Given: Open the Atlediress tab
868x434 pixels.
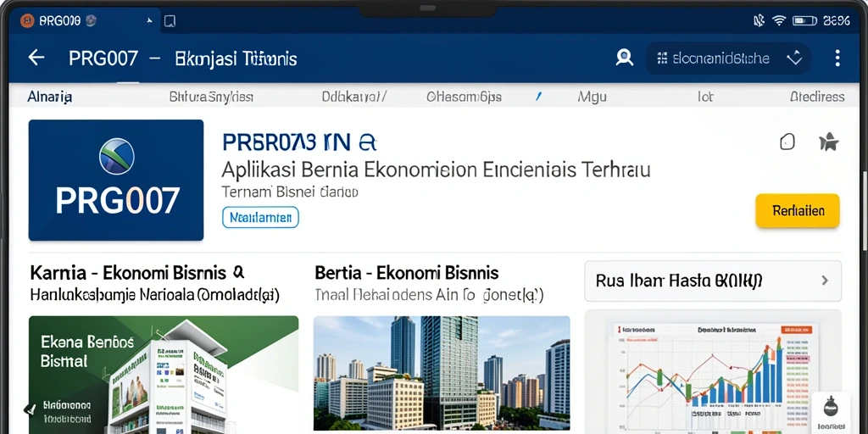Looking at the screenshot, I should (817, 97).
